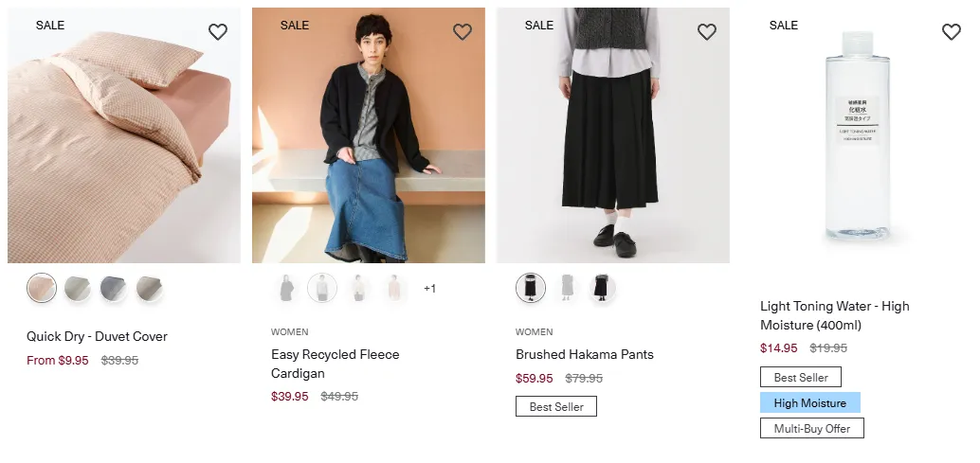Screen dimensions: 980x463
Task: Click the Brushed Hakama Pants title
Action: tap(585, 354)
